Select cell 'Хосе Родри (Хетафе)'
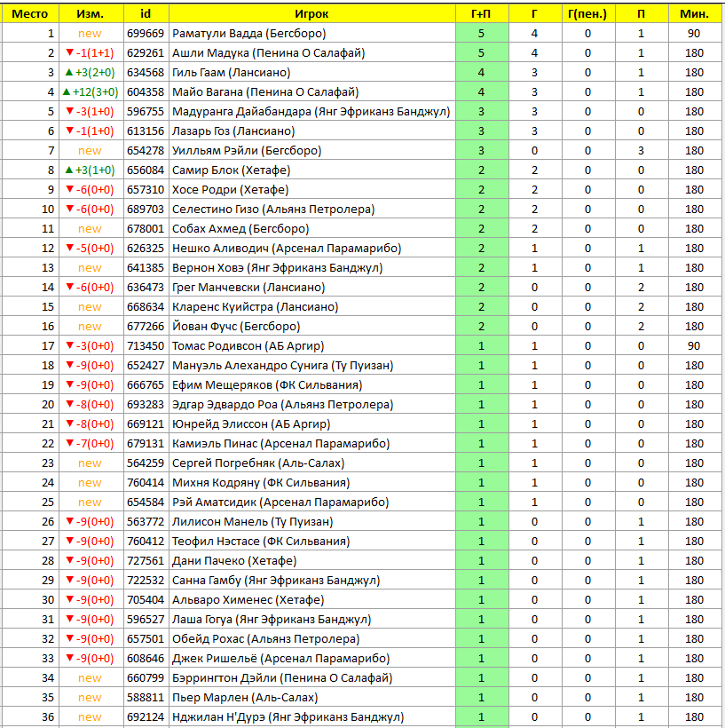 pos(311,189)
